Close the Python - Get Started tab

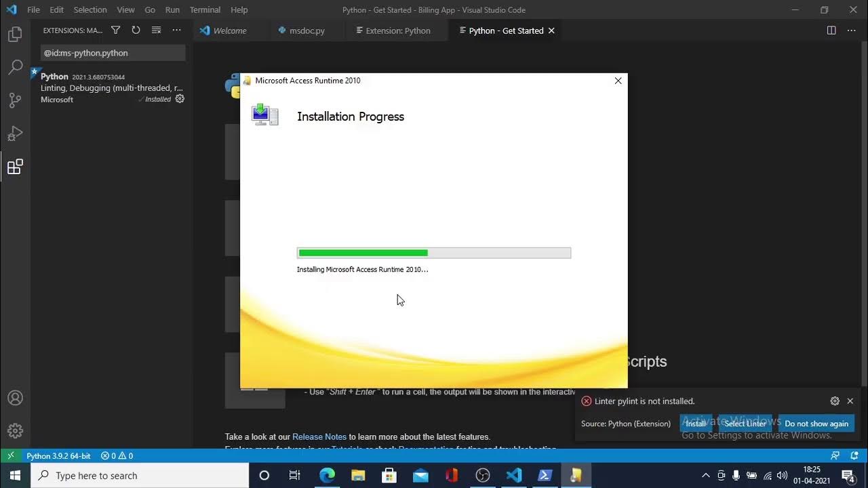[x=551, y=30]
